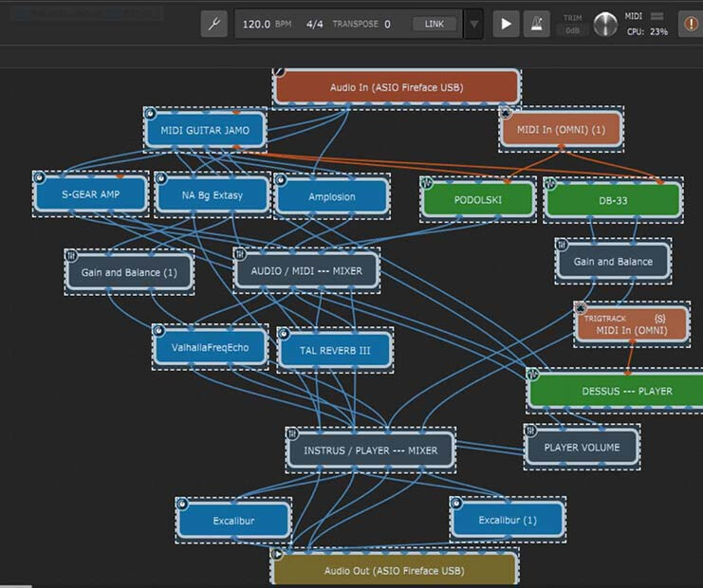The image size is (703, 588).
Task: Toggle the metronome
Action: [537, 24]
